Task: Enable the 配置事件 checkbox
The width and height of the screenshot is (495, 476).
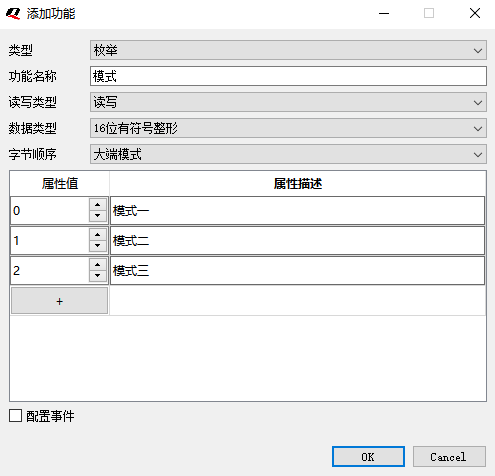Action: (x=15, y=416)
